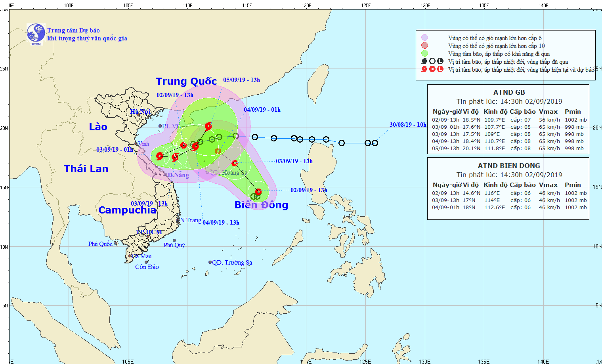Click the red legend circle for wind above level 10
The height and width of the screenshot is (364, 602).
(x=424, y=46)
